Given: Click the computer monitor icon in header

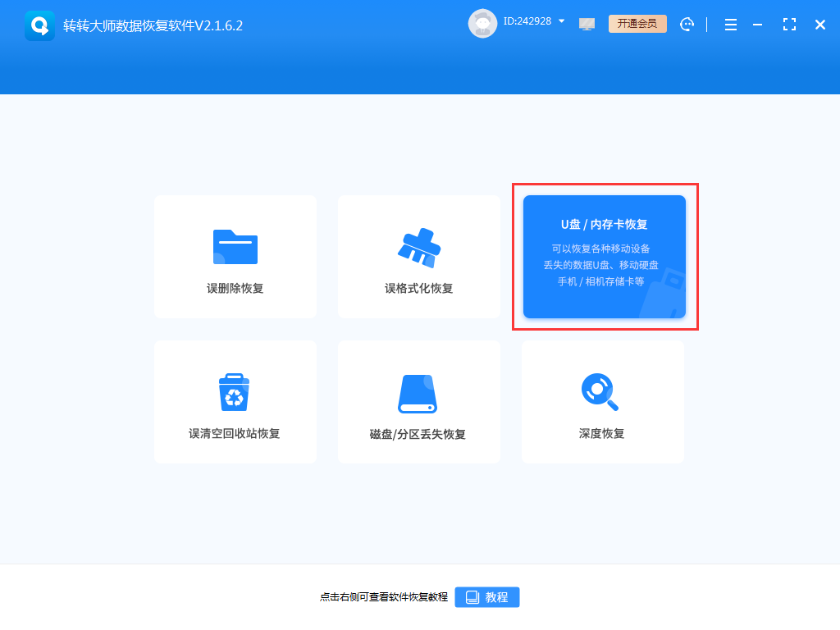Looking at the screenshot, I should point(587,24).
